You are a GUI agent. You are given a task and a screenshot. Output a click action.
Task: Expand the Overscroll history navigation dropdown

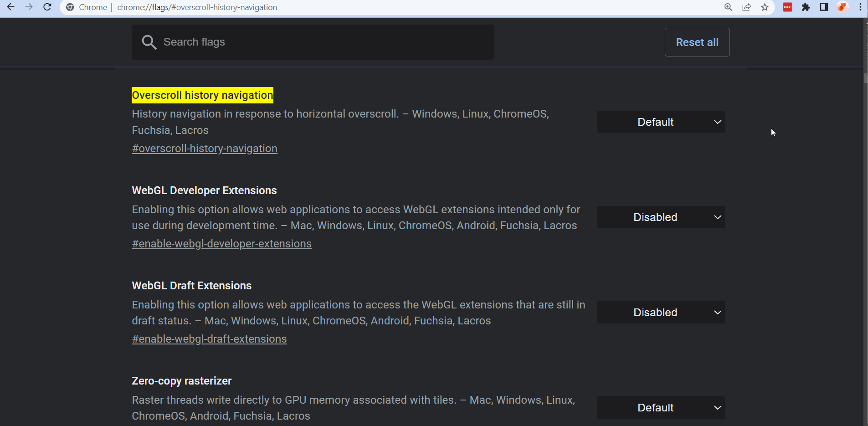coord(661,122)
